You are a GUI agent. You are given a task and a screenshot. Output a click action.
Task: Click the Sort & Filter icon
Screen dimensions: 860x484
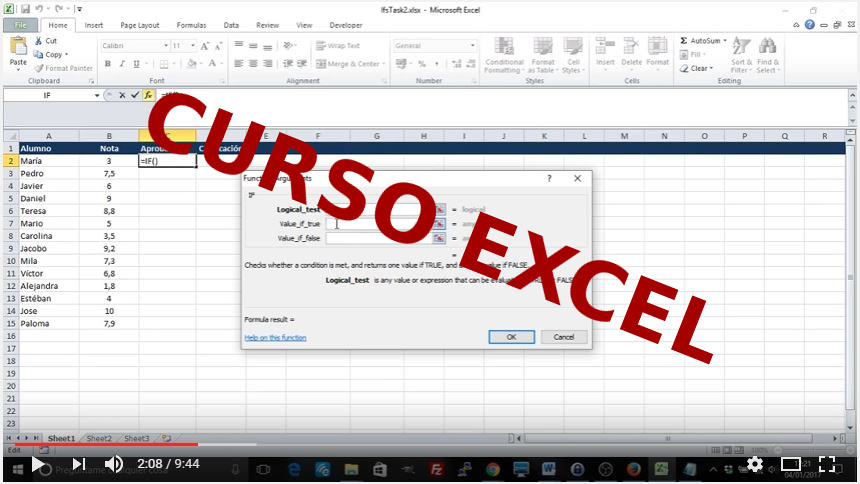pos(741,55)
